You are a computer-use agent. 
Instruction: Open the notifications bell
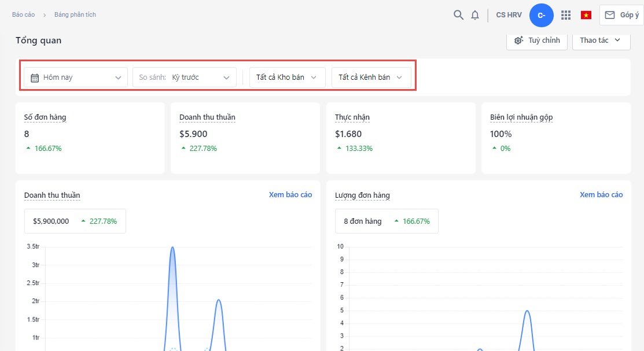coord(475,15)
